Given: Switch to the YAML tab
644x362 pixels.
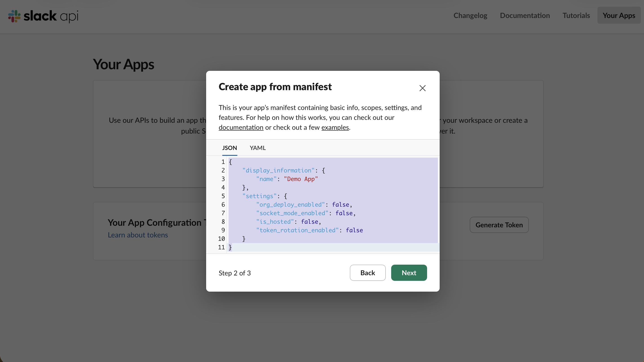Looking at the screenshot, I should pos(258,148).
